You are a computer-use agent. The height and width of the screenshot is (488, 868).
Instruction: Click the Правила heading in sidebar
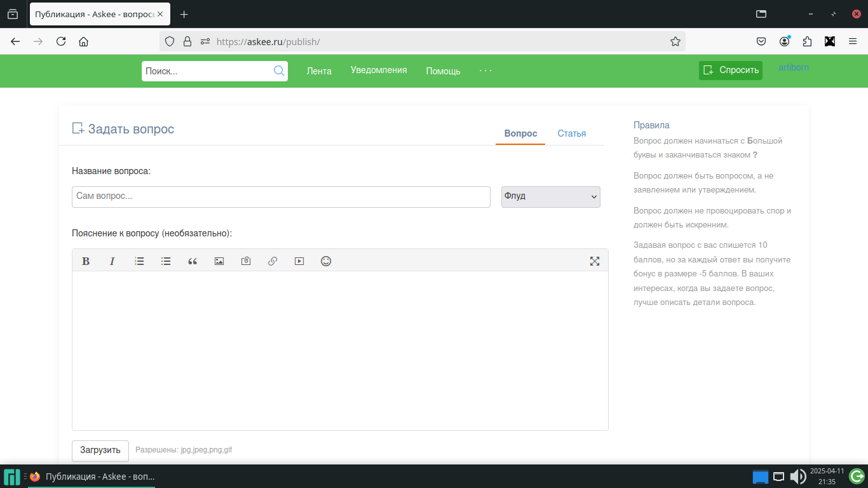[x=651, y=125]
